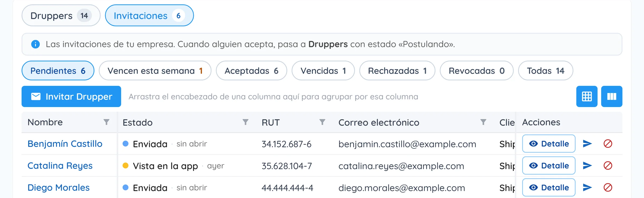The height and width of the screenshot is (198, 644).
Task: Click the Acciones column header
Action: tap(541, 122)
